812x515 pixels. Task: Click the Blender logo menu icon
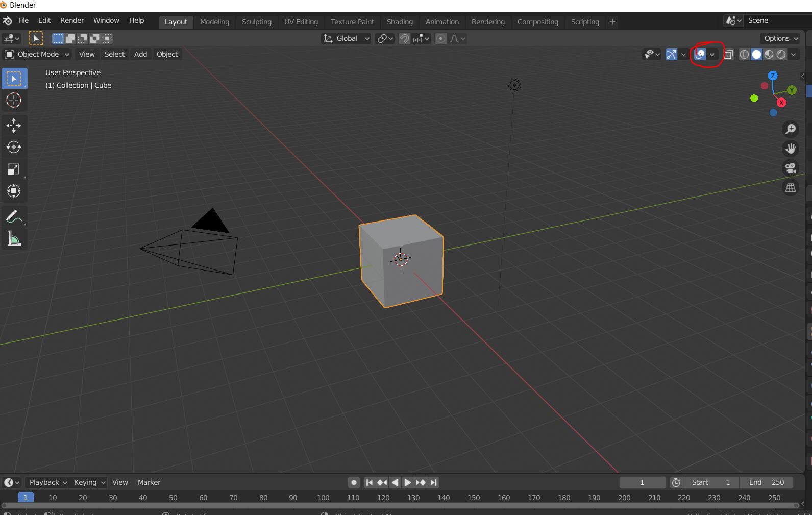pos(7,20)
